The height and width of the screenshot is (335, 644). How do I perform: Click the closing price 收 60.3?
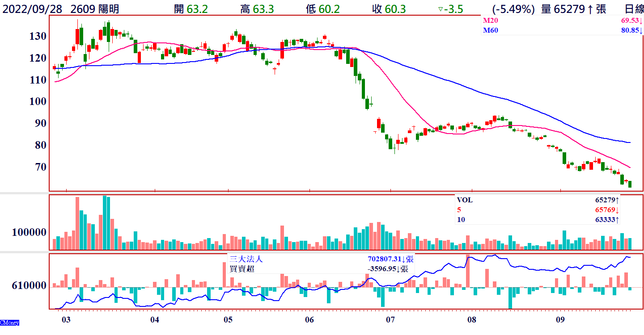tap(388, 9)
